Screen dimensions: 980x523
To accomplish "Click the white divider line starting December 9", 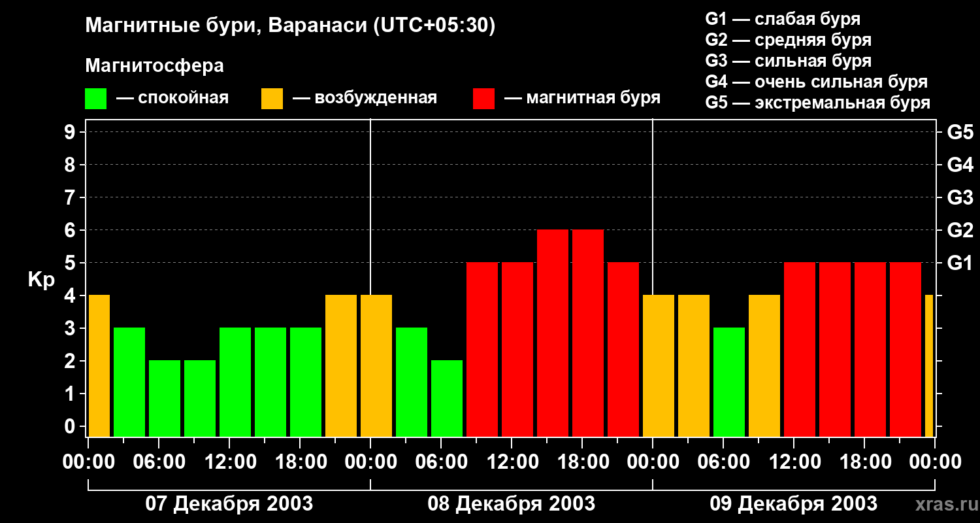I will click(x=653, y=278).
